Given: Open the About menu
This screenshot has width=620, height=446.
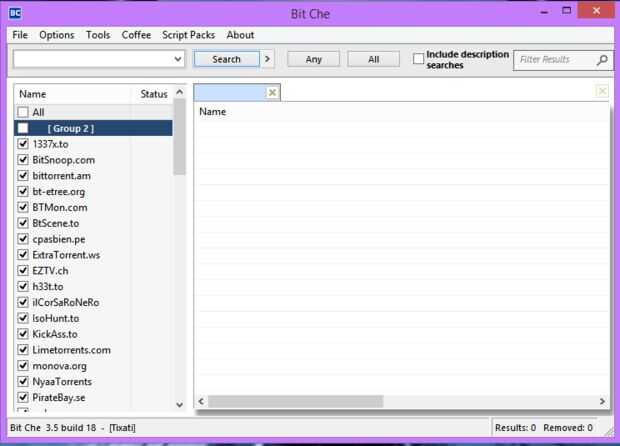Looking at the screenshot, I should coord(240,35).
